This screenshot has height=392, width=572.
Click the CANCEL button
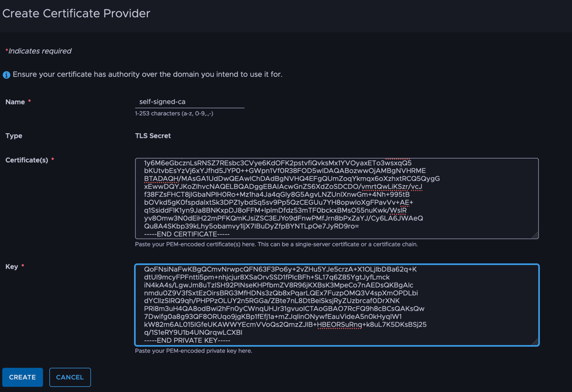tap(70, 377)
